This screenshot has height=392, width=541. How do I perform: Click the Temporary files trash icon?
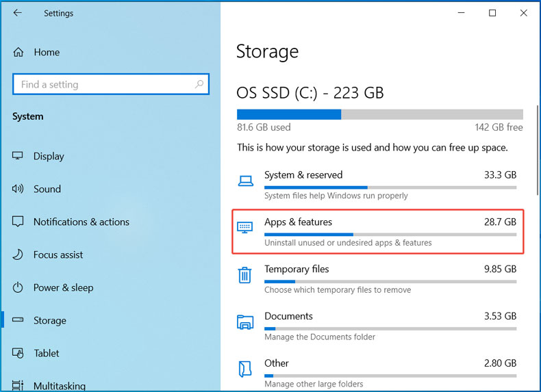(244, 275)
